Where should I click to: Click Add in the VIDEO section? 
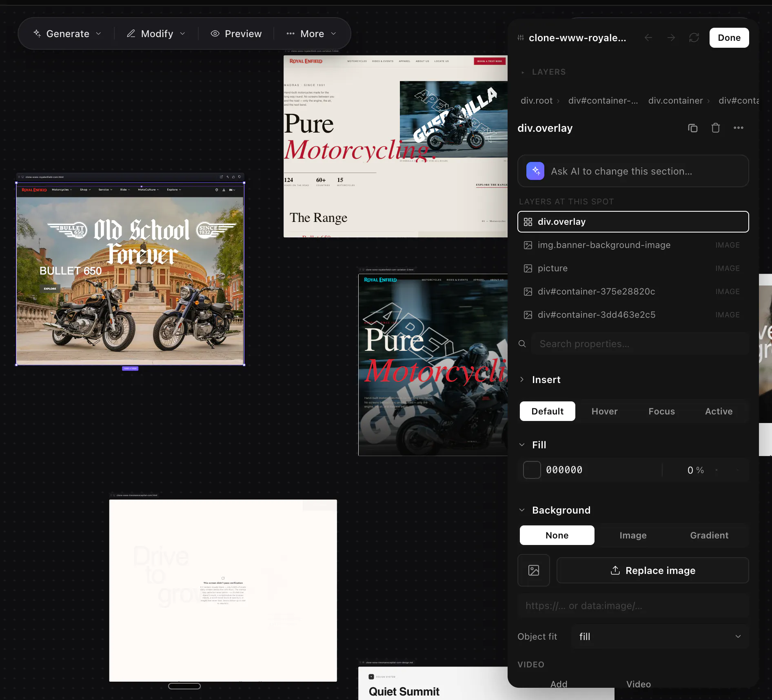tap(559, 684)
